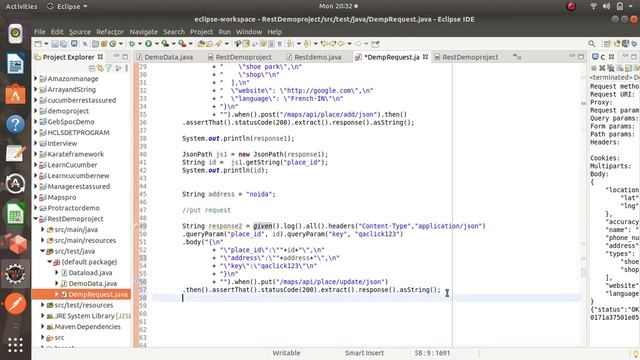Open the Project Explorer filter icon

coord(109,68)
